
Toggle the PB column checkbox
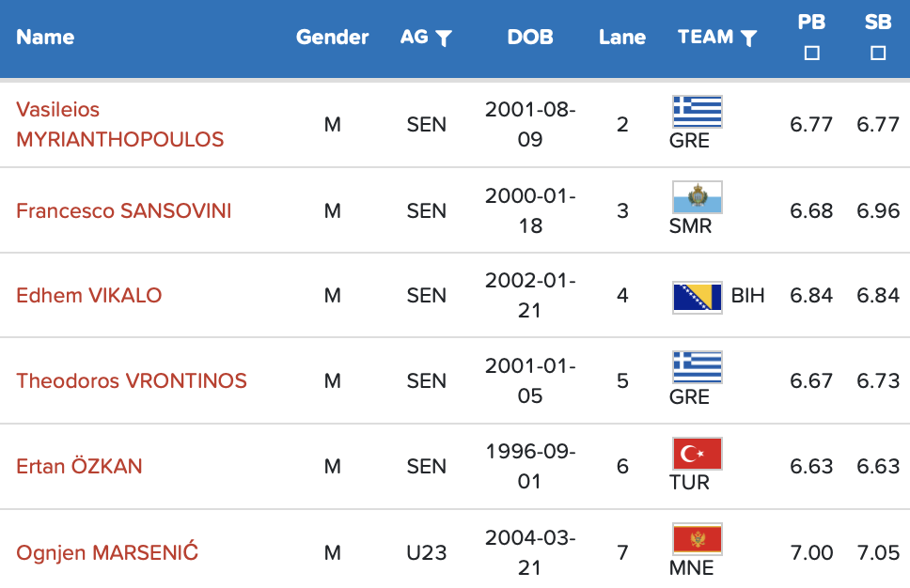[x=812, y=54]
